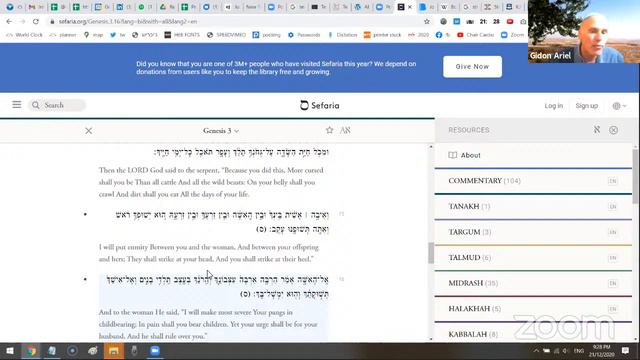Open the Windows Start menu
Viewport: 640px width, 360px height.
coord(10,351)
